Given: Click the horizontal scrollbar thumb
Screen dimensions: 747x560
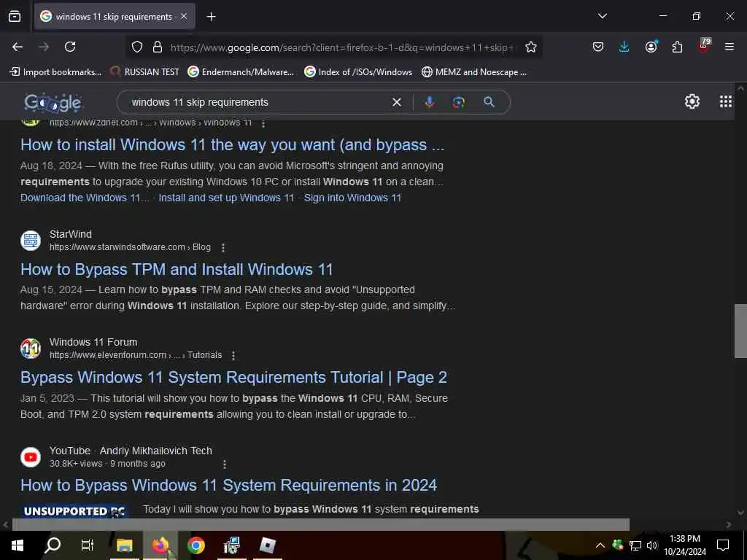Looking at the screenshot, I should (x=321, y=524).
